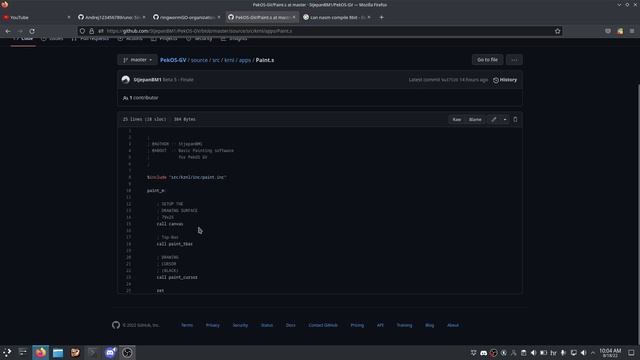Open the Status footer link

(267, 325)
